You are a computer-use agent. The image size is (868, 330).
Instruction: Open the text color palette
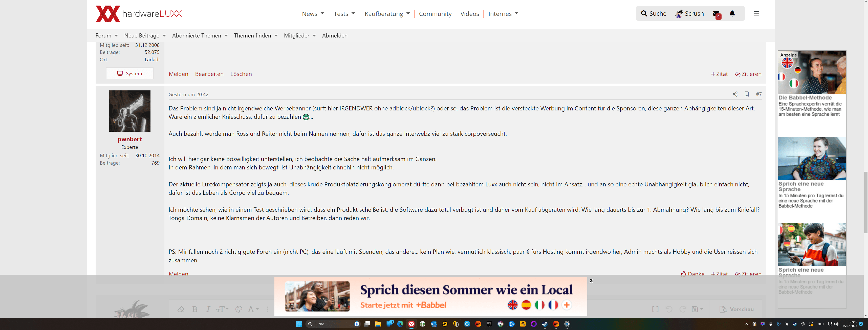(x=239, y=309)
